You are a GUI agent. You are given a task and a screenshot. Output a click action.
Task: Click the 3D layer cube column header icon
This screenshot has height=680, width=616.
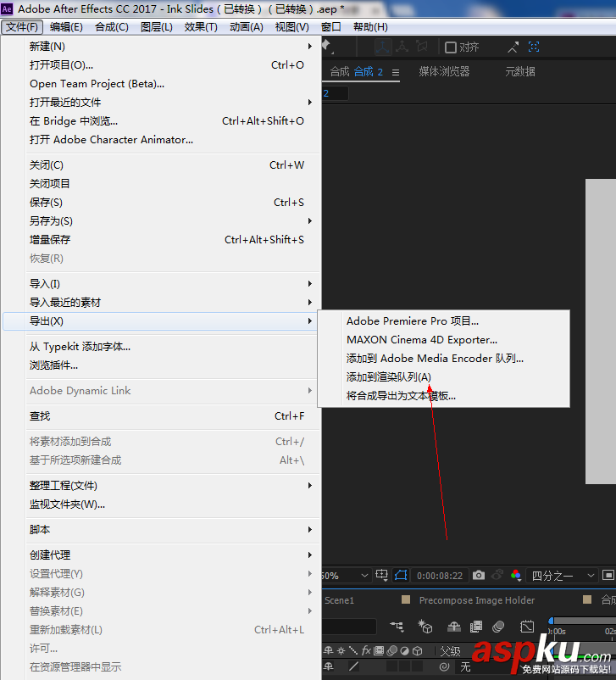click(x=417, y=650)
